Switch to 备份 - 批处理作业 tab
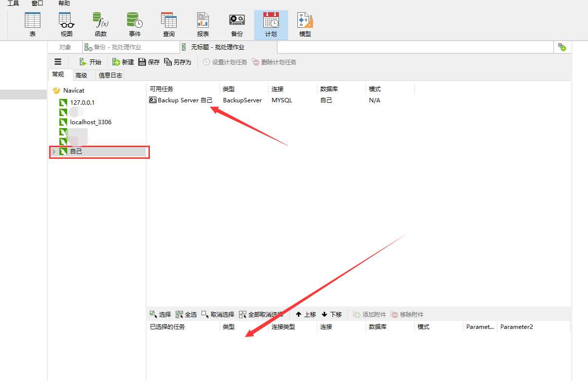The height and width of the screenshot is (381, 588). 130,47
